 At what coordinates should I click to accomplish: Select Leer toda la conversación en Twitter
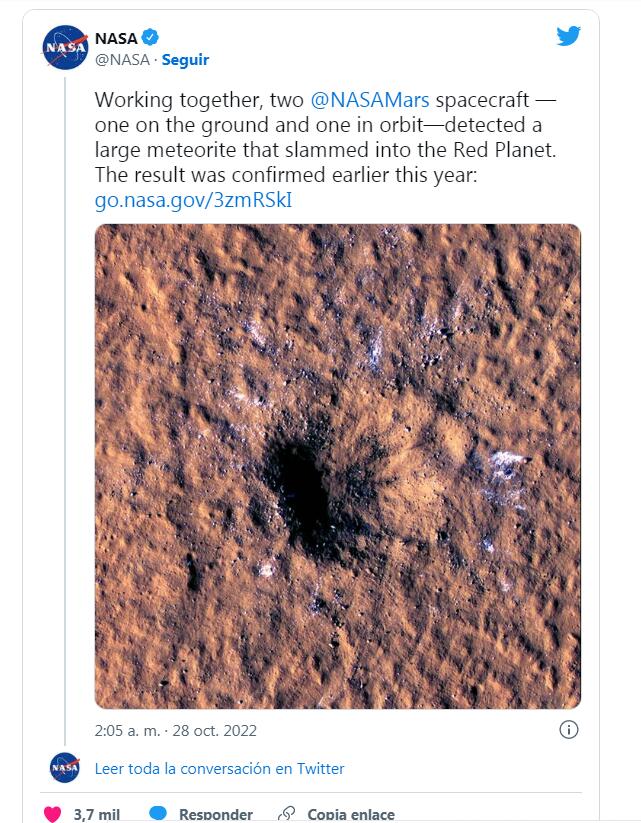click(x=219, y=768)
